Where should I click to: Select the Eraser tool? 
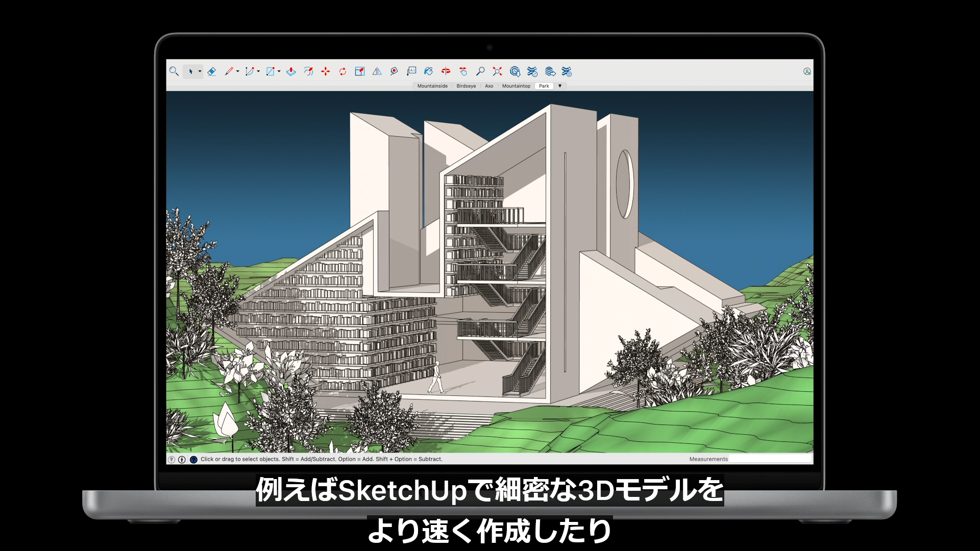point(212,71)
